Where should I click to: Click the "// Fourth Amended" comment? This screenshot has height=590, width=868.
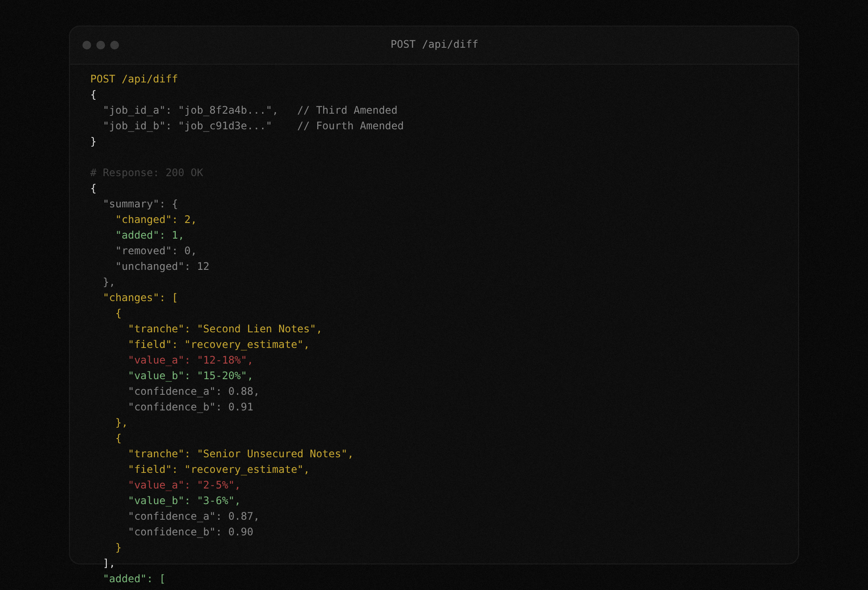click(350, 126)
